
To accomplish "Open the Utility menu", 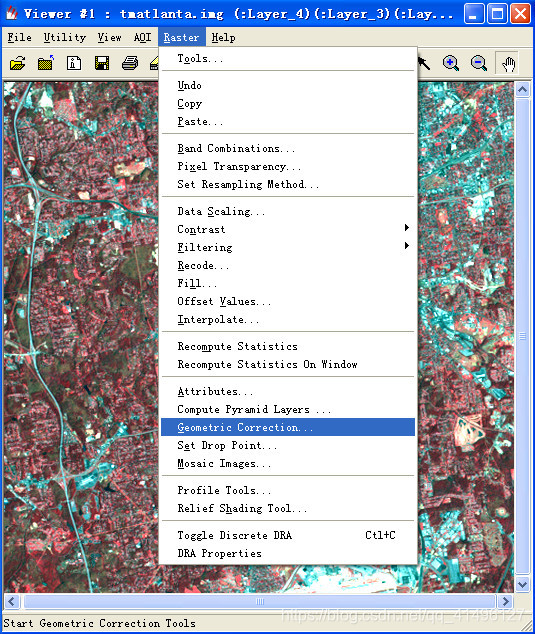I will point(65,38).
